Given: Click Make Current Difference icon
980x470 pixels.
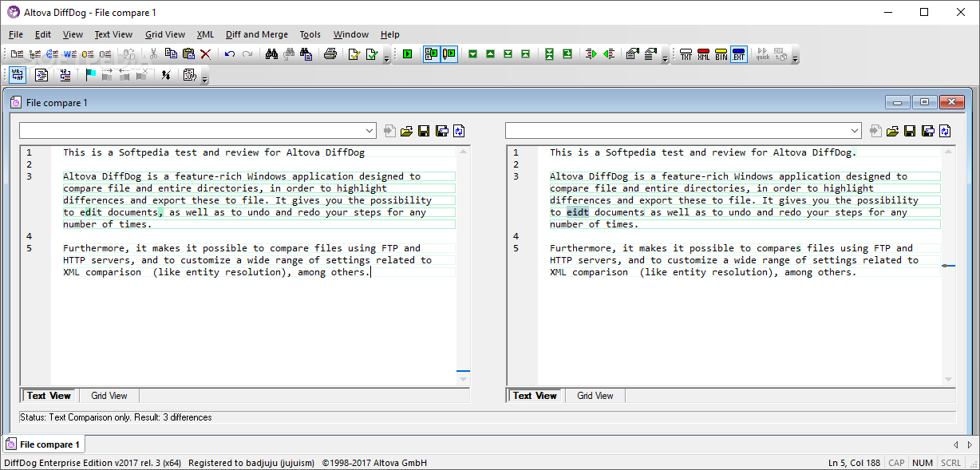Looking at the screenshot, I should [x=567, y=54].
